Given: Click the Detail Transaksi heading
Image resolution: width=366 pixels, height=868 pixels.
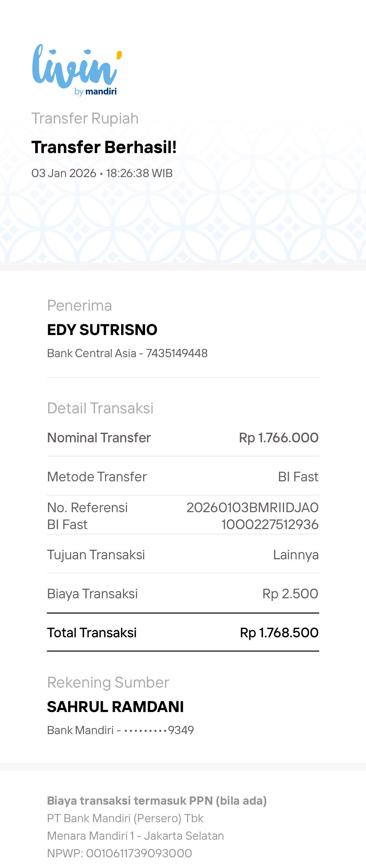Looking at the screenshot, I should tap(100, 408).
